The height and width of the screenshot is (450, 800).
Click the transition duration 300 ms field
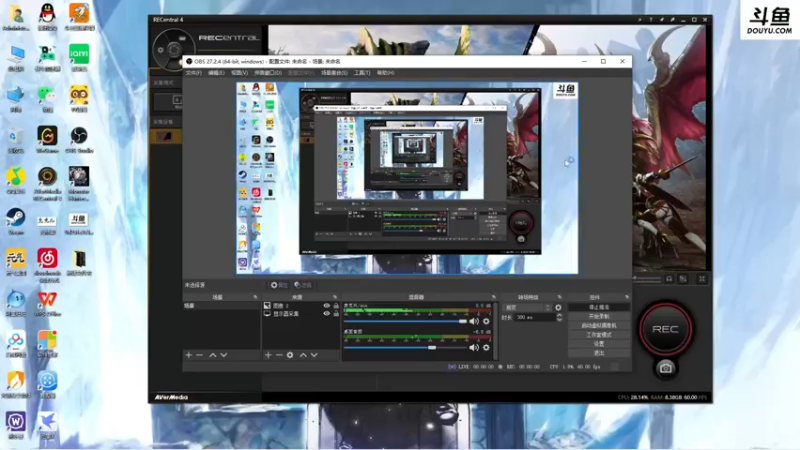[535, 317]
